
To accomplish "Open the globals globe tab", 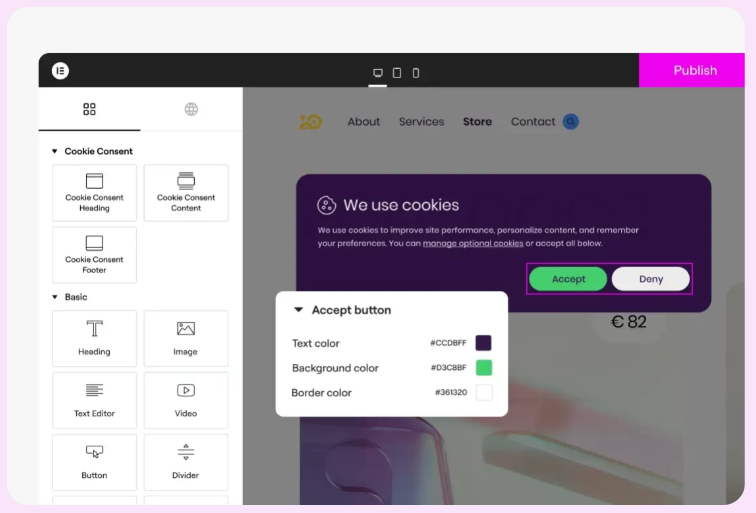I will click(191, 109).
